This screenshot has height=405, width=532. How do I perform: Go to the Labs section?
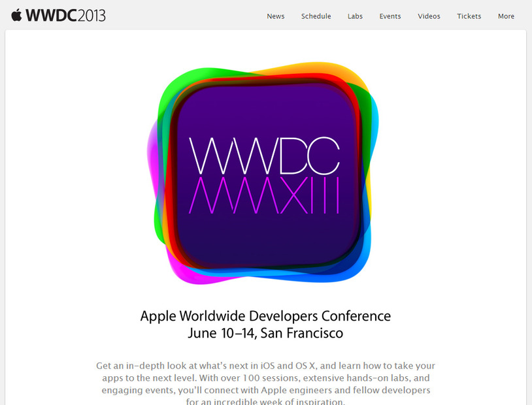[x=355, y=16]
